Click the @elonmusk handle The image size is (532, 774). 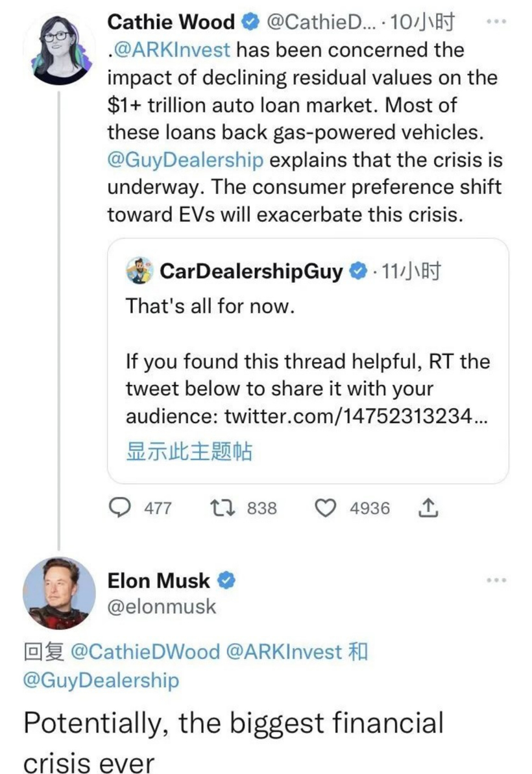pyautogui.click(x=162, y=607)
